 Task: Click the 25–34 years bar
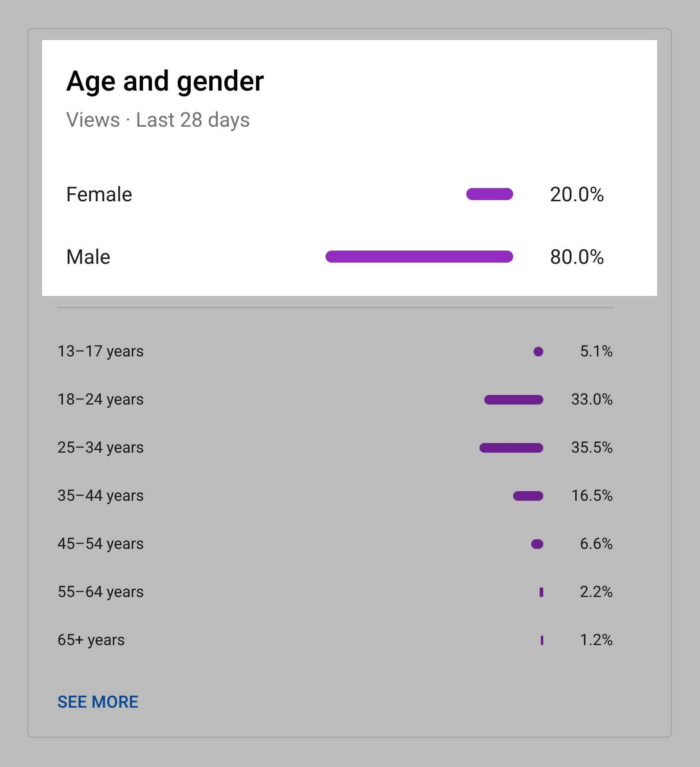click(x=511, y=448)
